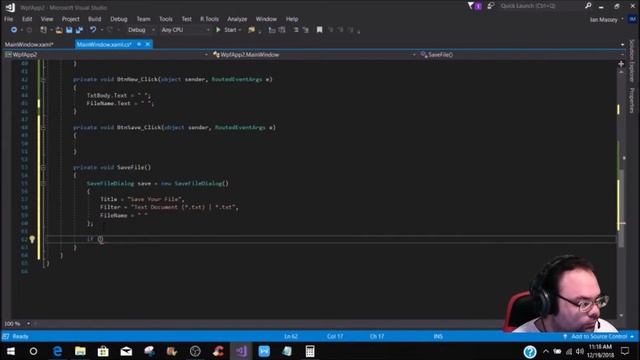The width and height of the screenshot is (640, 360).
Task: Click the Navigate Forward toolbar icon
Action: point(29,30)
